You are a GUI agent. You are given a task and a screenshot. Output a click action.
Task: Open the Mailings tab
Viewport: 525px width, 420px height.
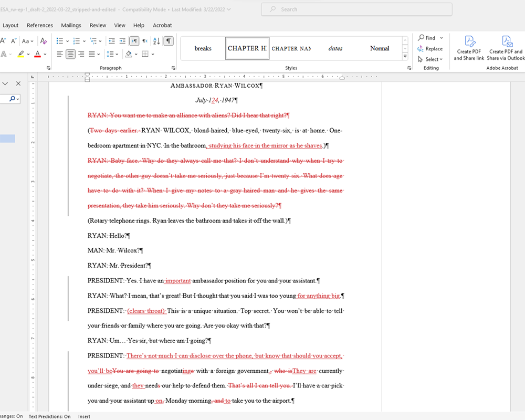[x=71, y=25]
